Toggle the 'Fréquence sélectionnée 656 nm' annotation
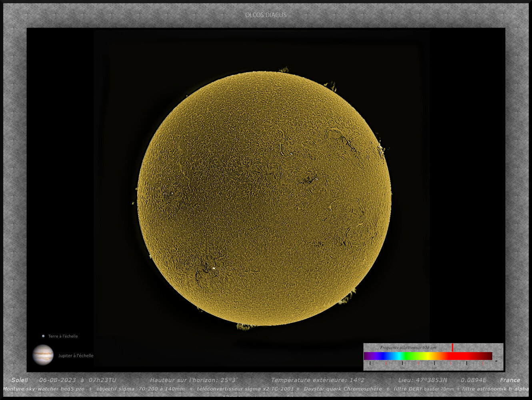This screenshot has height=400, width=532. pyautogui.click(x=408, y=346)
